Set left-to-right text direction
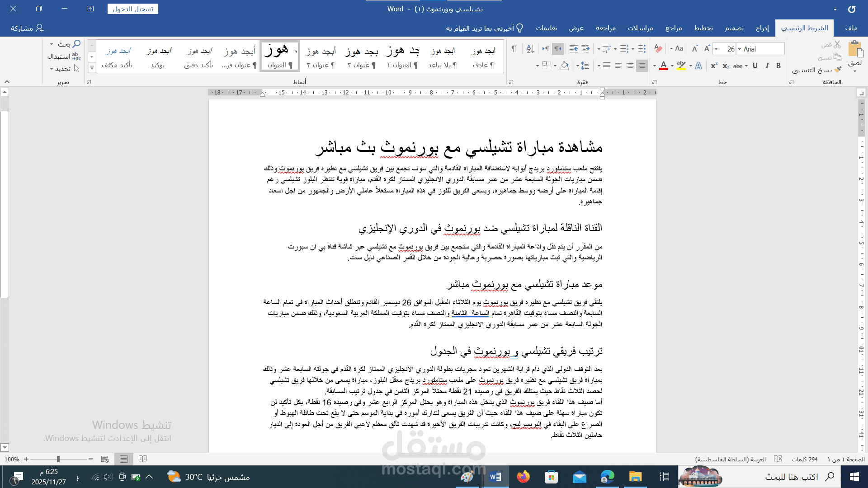Screen dimensions: 868x488 pyautogui.click(x=546, y=49)
